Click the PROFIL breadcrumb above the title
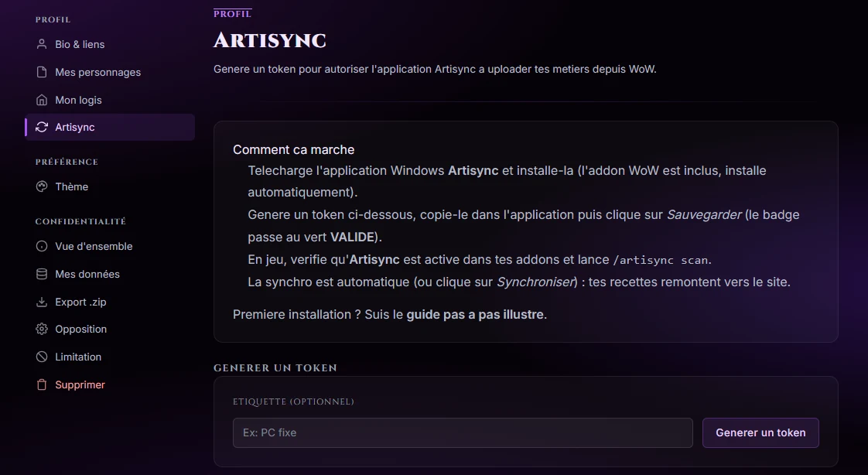868x475 pixels. pos(233,14)
